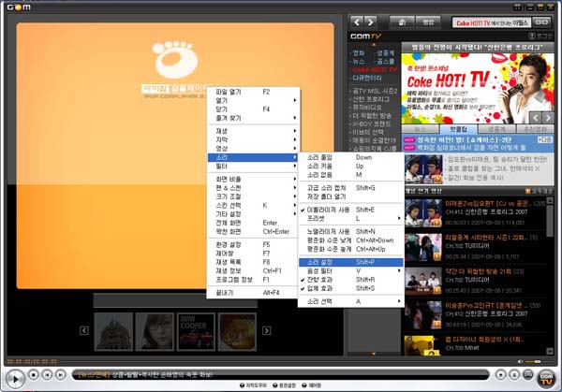Expand the 필터 submenu
The width and height of the screenshot is (562, 392).
coord(253,167)
